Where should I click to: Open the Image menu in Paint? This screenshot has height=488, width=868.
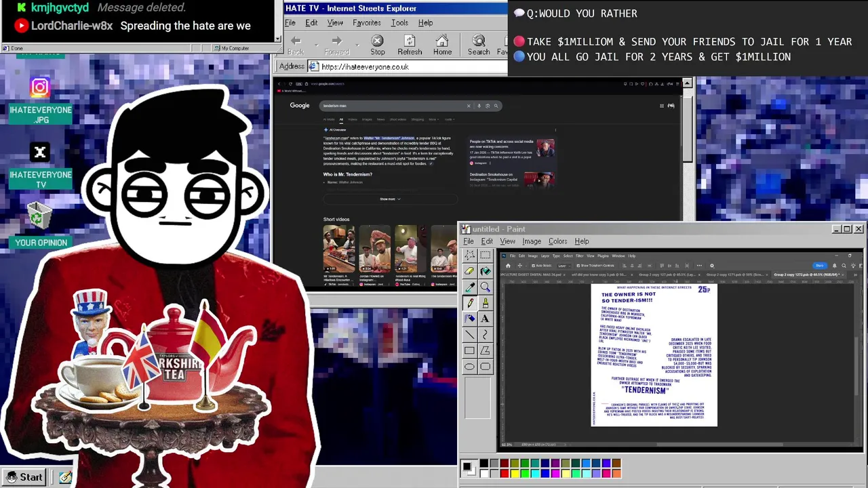[x=532, y=241]
